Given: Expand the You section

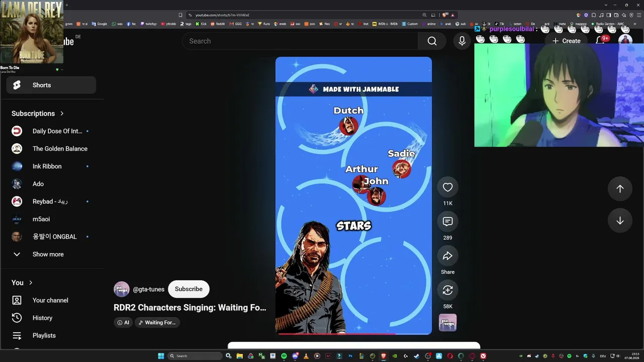Looking at the screenshot, I should (x=22, y=283).
